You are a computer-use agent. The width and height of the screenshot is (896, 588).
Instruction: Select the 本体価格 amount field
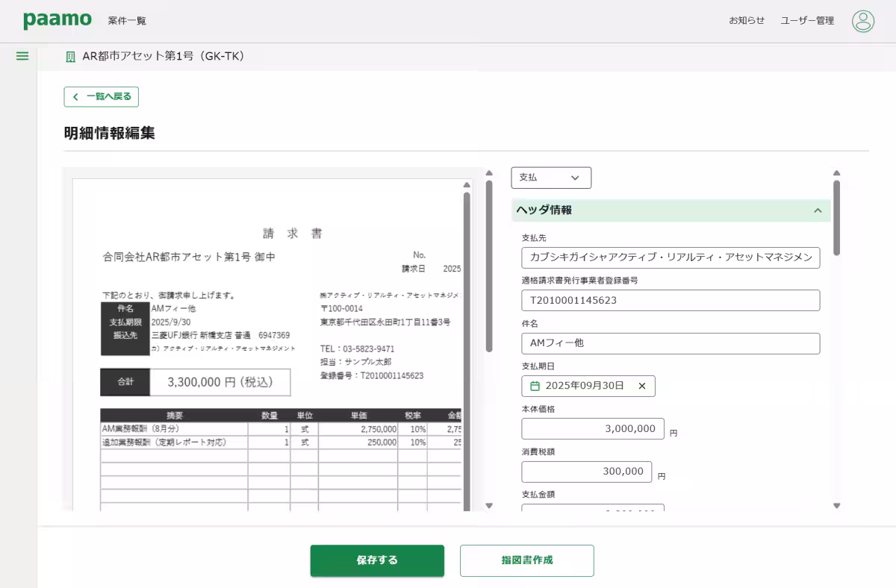tap(592, 428)
